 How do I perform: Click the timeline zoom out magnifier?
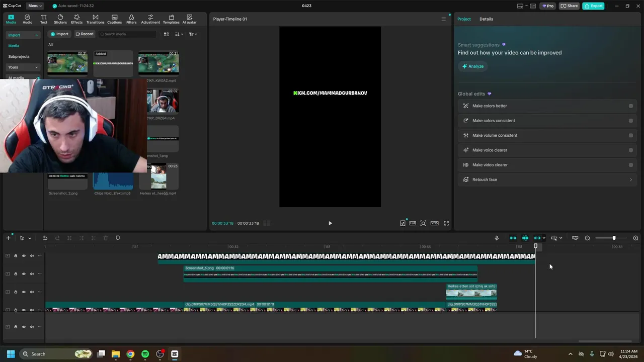587,238
